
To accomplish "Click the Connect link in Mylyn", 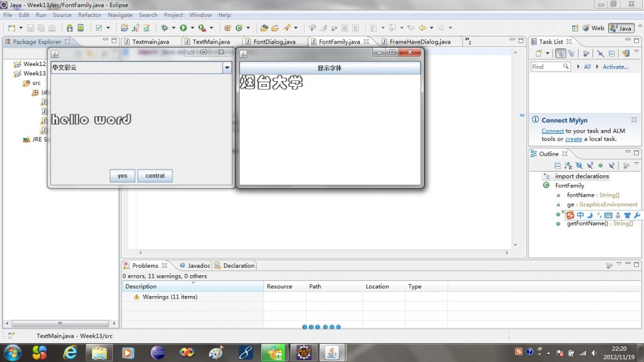I will point(552,131).
